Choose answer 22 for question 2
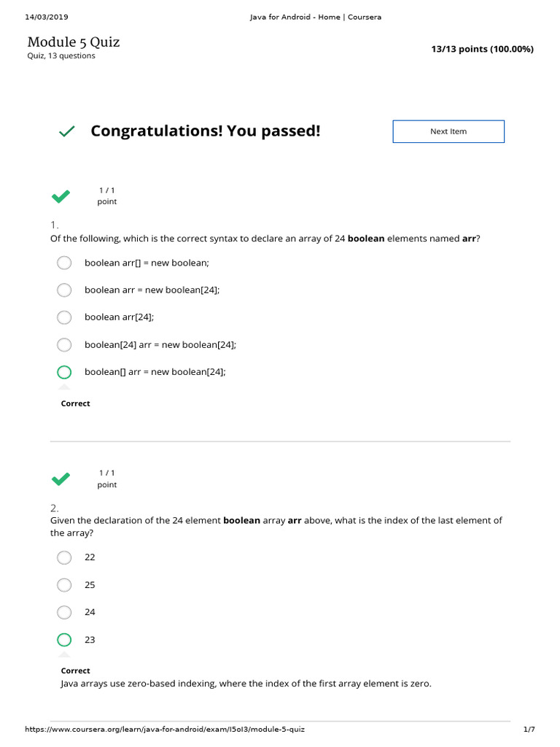This screenshot has height=747, width=560. 64,557
